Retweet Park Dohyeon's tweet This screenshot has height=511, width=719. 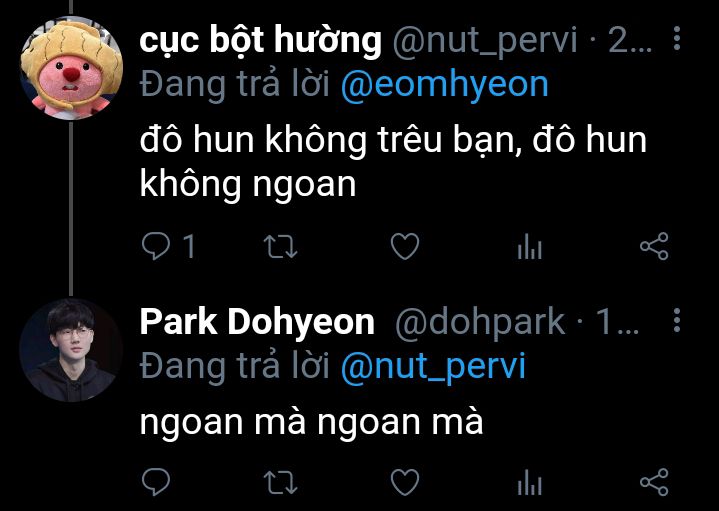click(x=281, y=482)
